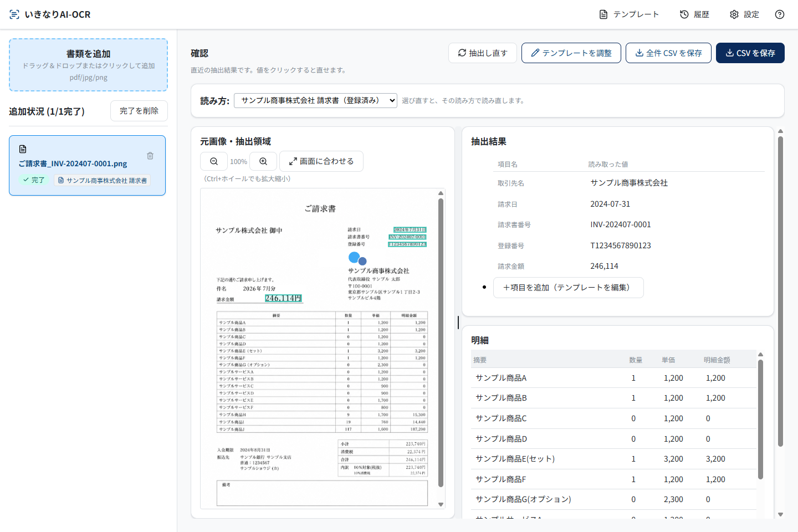Click 画面に合わせる fit button
This screenshot has width=798, height=532.
[321, 161]
